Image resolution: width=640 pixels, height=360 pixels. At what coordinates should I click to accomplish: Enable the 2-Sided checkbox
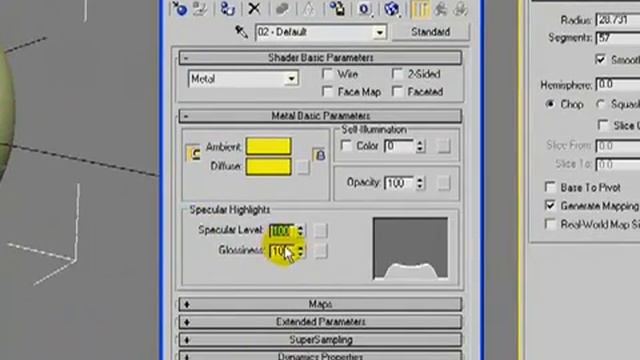pos(397,74)
